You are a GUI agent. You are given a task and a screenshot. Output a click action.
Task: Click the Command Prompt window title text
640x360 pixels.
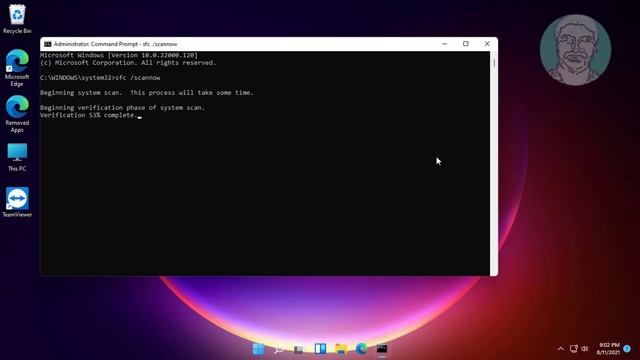pyautogui.click(x=116, y=44)
